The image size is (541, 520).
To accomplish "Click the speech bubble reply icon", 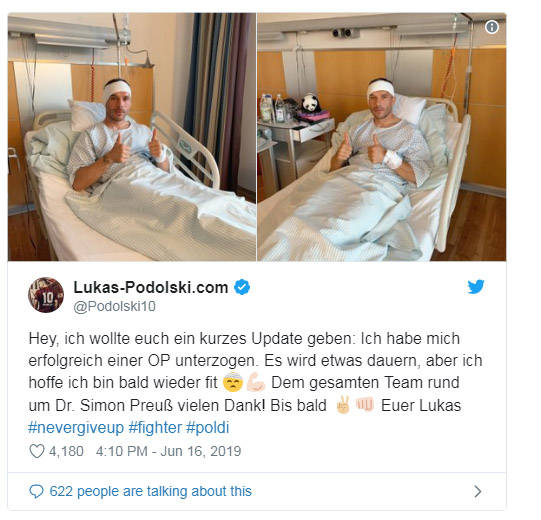I will (36, 491).
